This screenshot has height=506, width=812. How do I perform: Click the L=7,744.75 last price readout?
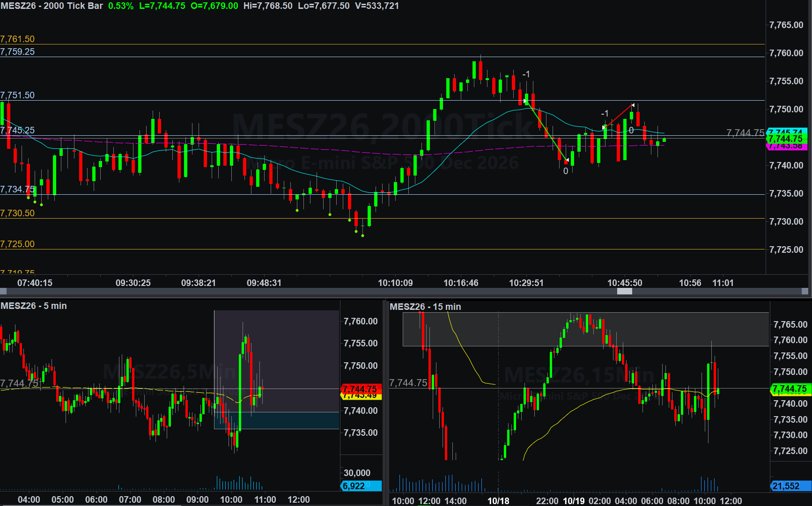pos(162,6)
